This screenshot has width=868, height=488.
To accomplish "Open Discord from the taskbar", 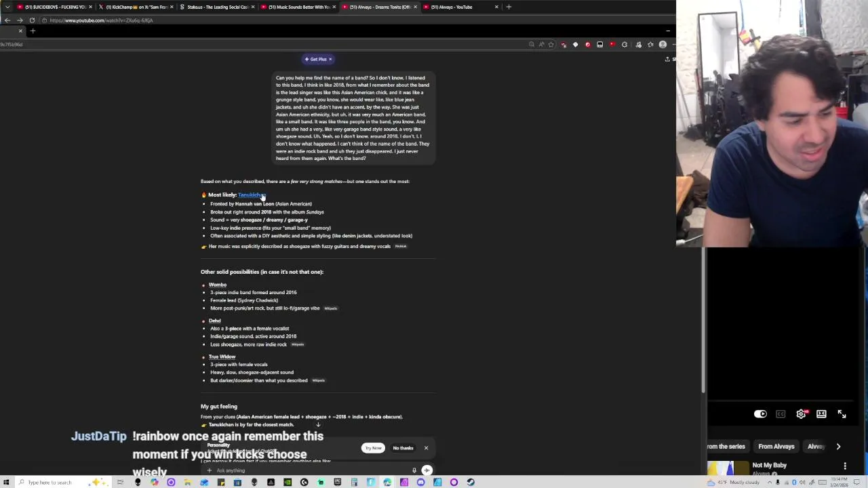I will point(420,483).
